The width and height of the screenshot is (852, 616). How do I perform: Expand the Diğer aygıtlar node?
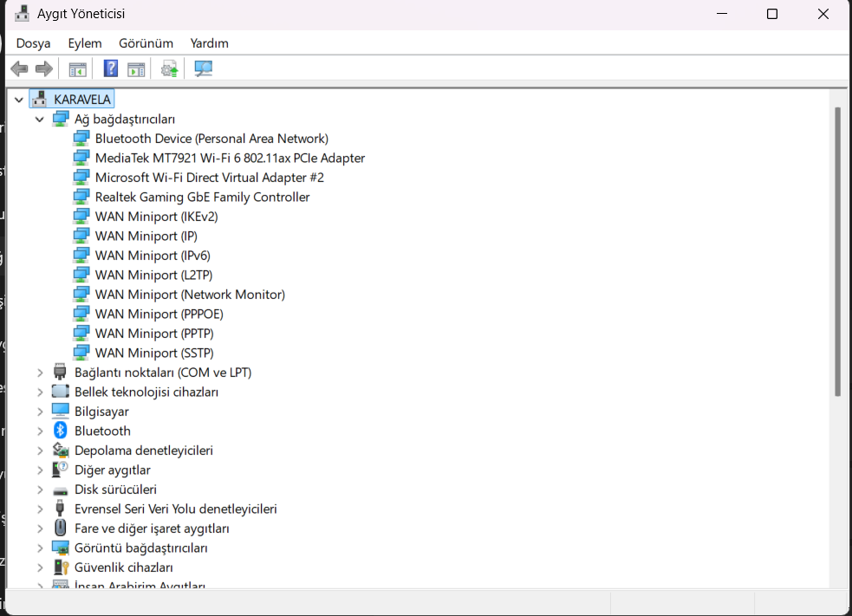click(40, 470)
